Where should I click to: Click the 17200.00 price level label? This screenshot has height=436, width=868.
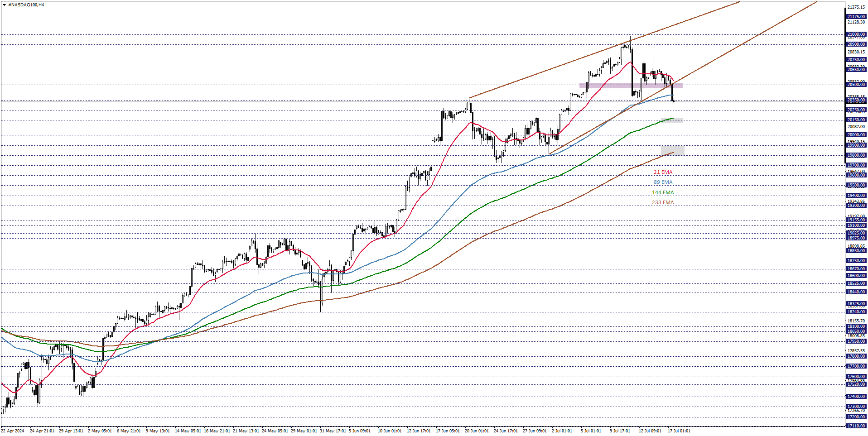(856, 417)
